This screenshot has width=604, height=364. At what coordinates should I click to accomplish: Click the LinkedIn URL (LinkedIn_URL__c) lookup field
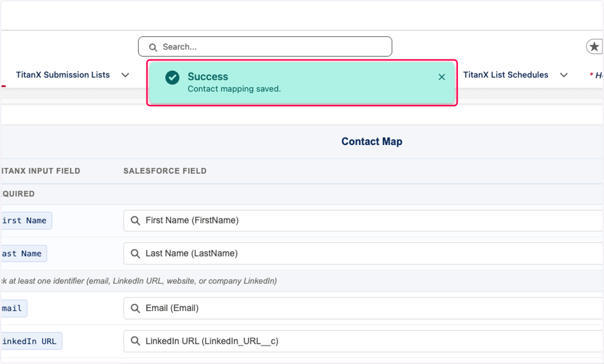363,341
